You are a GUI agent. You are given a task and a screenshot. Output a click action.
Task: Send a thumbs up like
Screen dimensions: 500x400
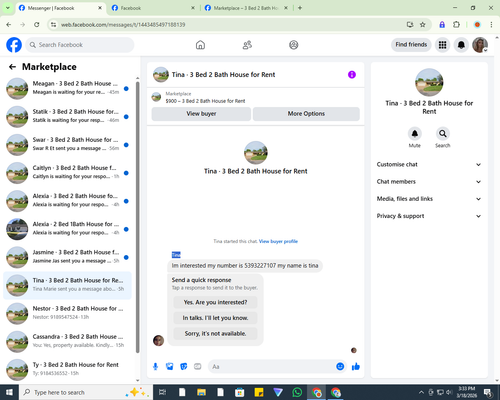(356, 367)
